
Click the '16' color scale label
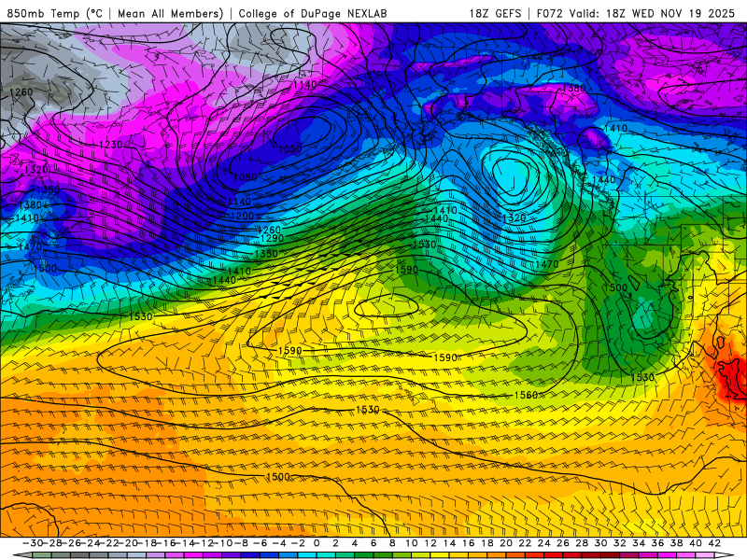pos(469,543)
